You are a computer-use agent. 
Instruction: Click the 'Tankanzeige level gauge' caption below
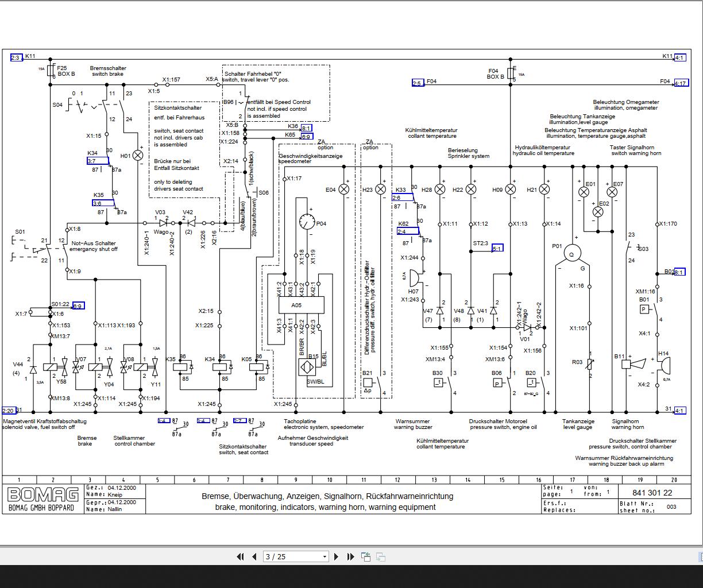tap(578, 424)
